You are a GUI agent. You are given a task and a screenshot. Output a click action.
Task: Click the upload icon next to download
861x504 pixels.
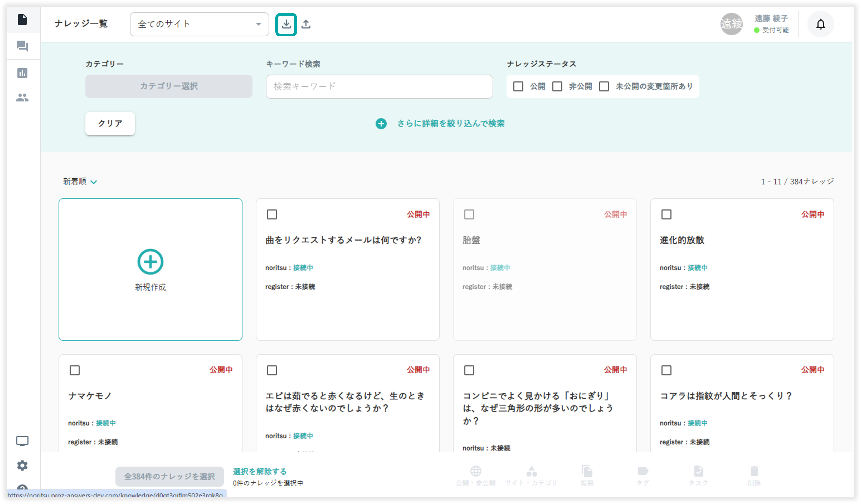[x=306, y=24]
